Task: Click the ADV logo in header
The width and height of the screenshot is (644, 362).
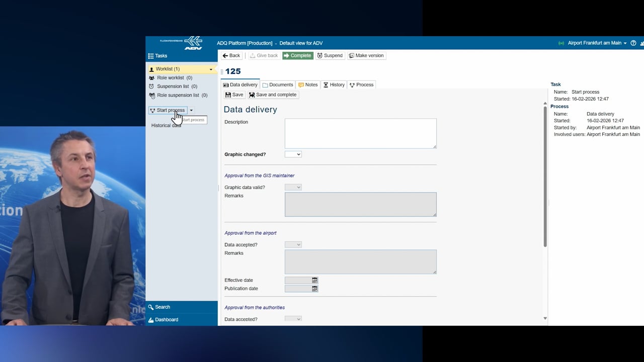Action: [193, 43]
